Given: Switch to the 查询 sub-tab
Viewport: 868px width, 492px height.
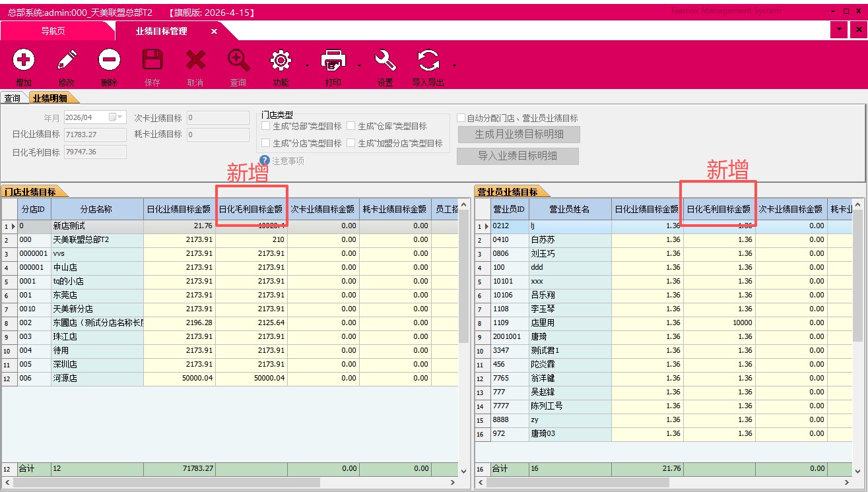Looking at the screenshot, I should click(x=13, y=98).
